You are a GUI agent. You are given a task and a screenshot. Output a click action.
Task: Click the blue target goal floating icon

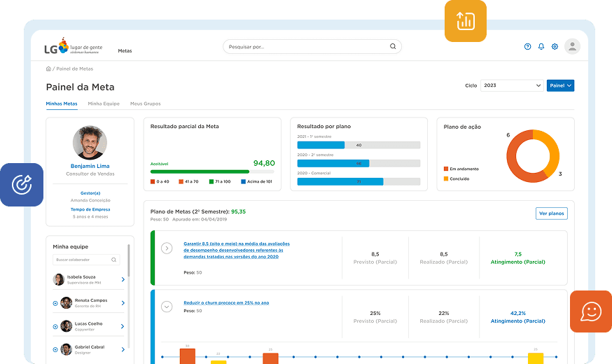(x=22, y=185)
